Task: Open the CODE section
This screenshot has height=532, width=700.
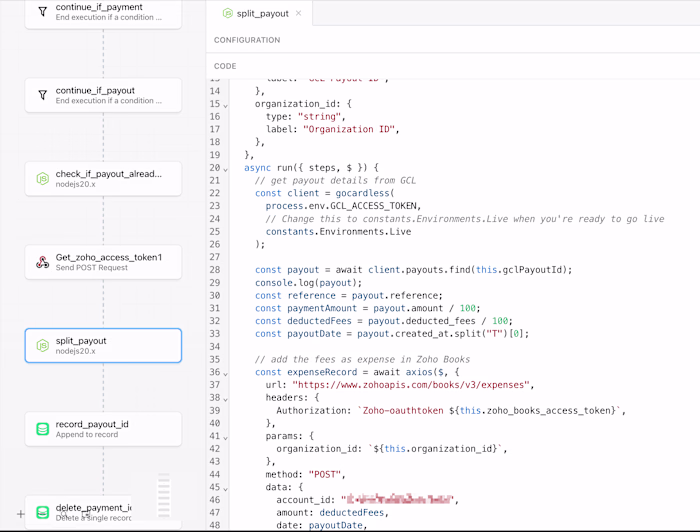Action: [x=225, y=66]
